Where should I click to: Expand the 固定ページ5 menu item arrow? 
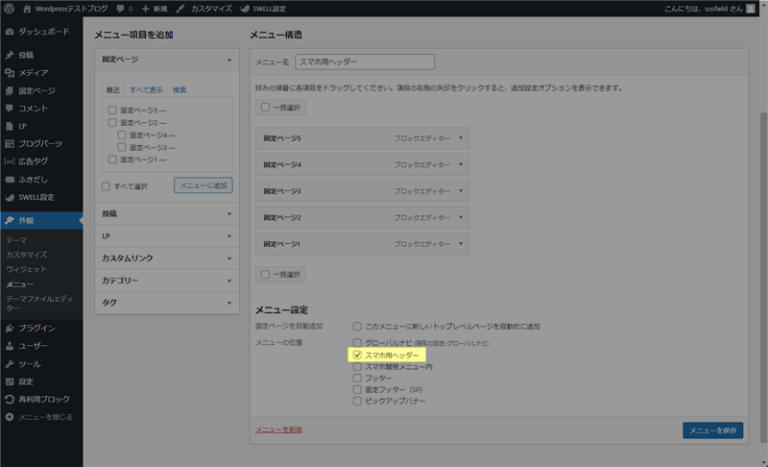click(461, 138)
